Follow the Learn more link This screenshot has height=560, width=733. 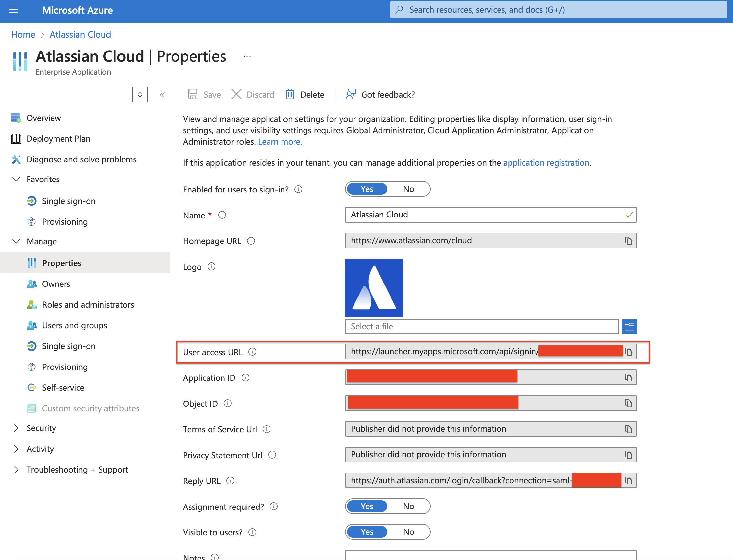[280, 142]
